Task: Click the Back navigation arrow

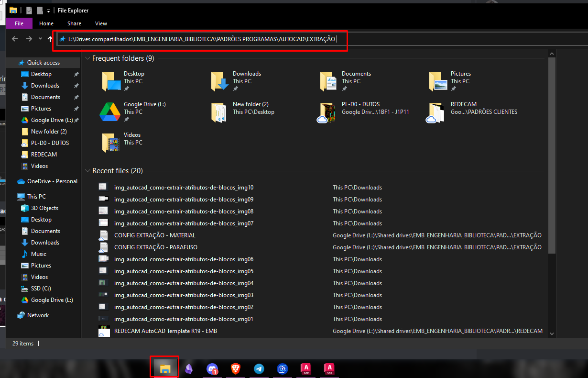Action: point(15,39)
